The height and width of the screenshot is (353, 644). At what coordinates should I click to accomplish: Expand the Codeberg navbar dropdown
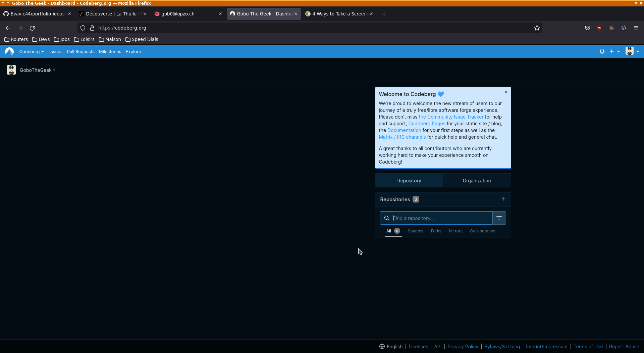click(32, 52)
